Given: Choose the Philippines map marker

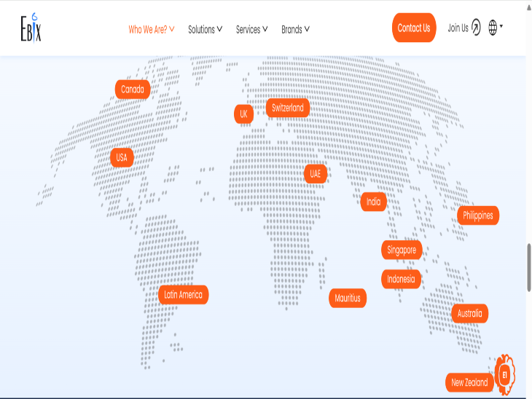Looking at the screenshot, I should pyautogui.click(x=478, y=216).
